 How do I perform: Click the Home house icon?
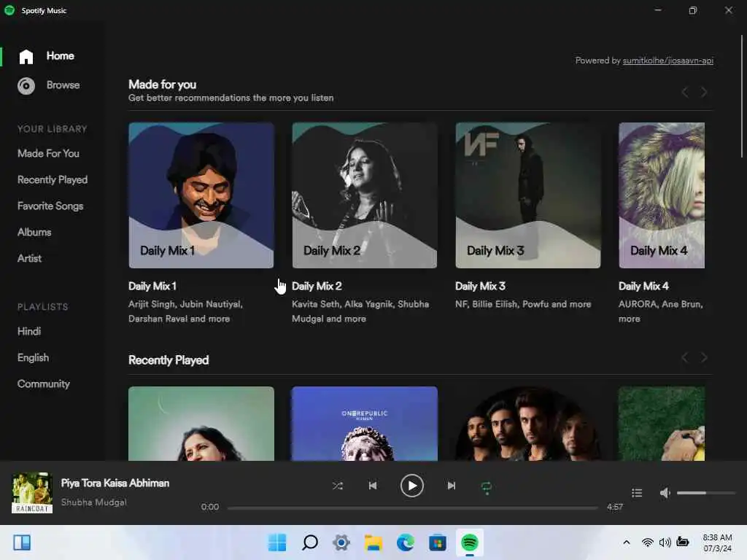tap(26, 57)
